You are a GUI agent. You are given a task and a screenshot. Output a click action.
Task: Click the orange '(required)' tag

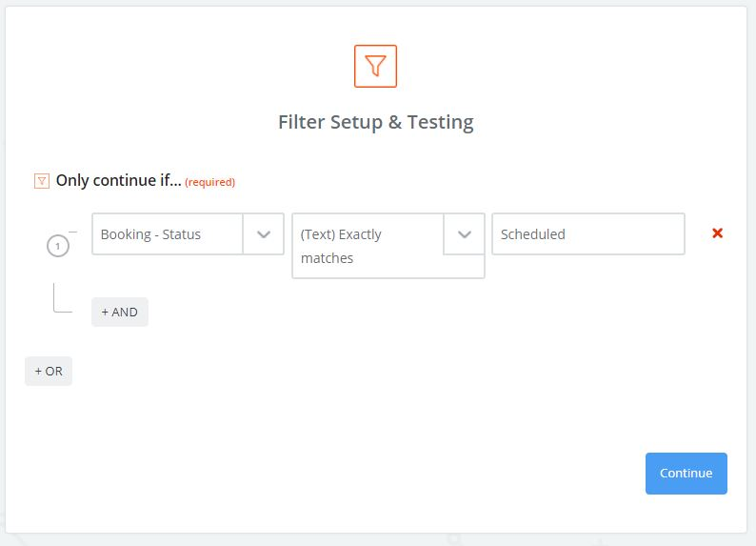[x=209, y=182]
